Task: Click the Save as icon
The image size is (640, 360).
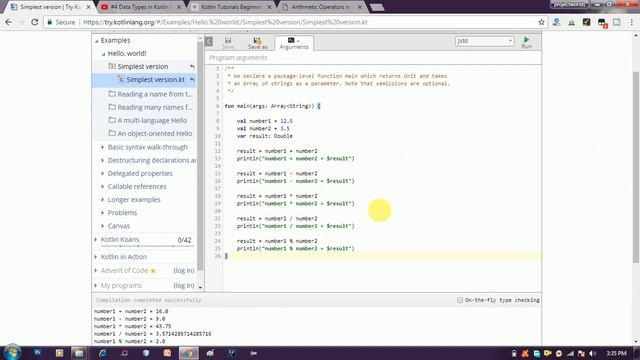Action: pos(258,43)
